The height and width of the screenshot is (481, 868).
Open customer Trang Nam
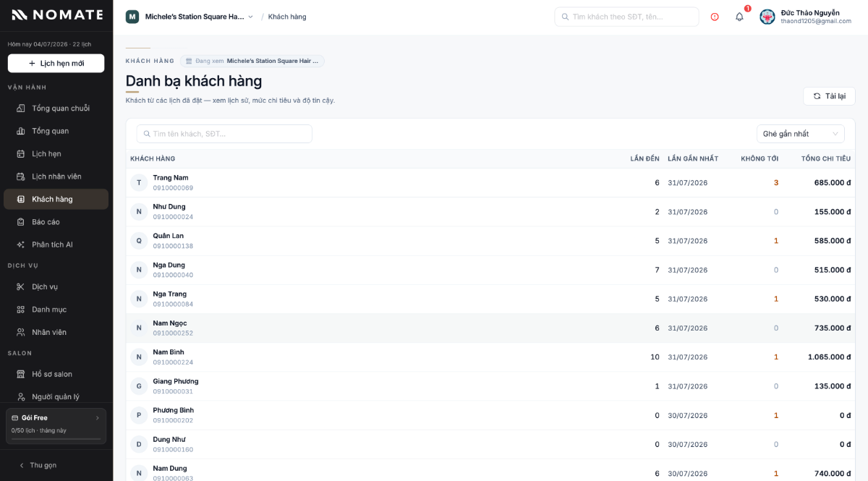point(490,182)
